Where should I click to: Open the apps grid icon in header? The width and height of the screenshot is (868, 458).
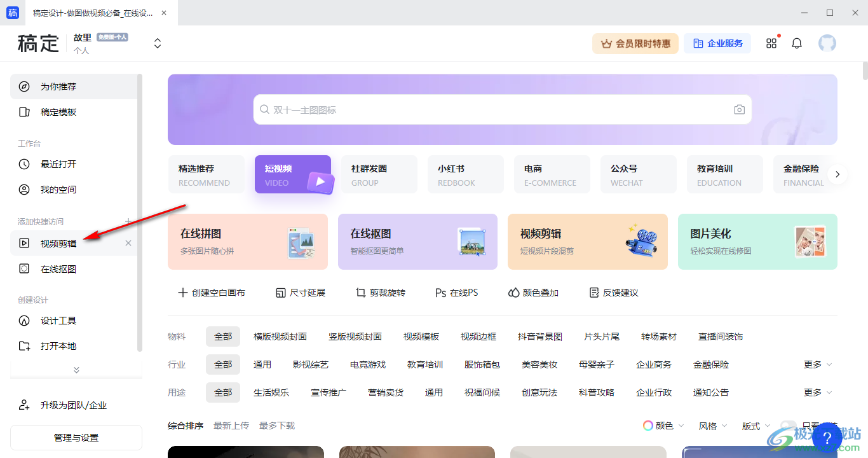[771, 43]
